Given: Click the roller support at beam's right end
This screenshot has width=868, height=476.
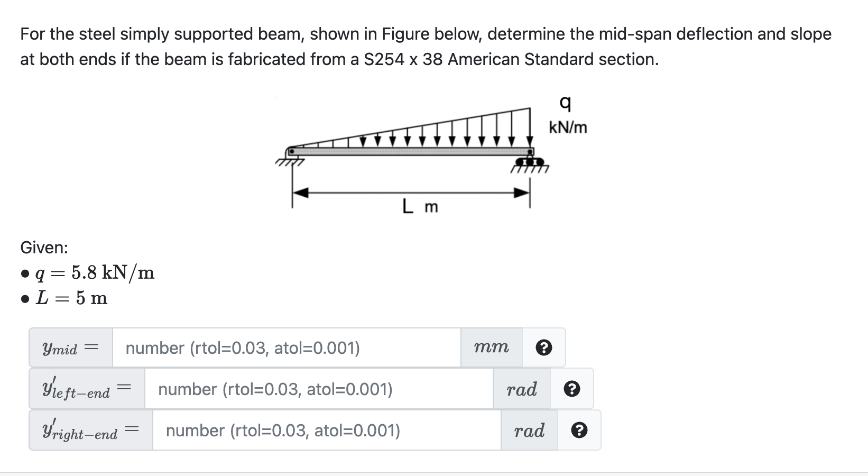Looking at the screenshot, I should click(530, 161).
